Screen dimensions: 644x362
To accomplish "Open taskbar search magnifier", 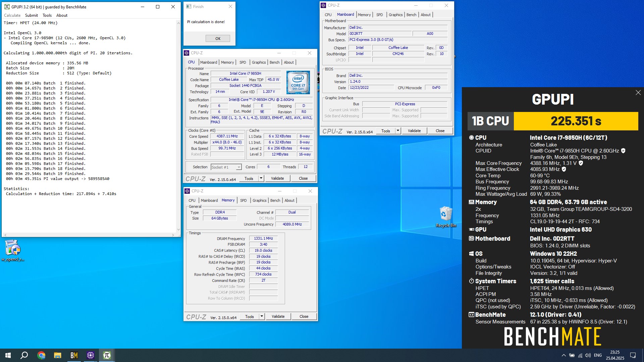I will 24,355.
